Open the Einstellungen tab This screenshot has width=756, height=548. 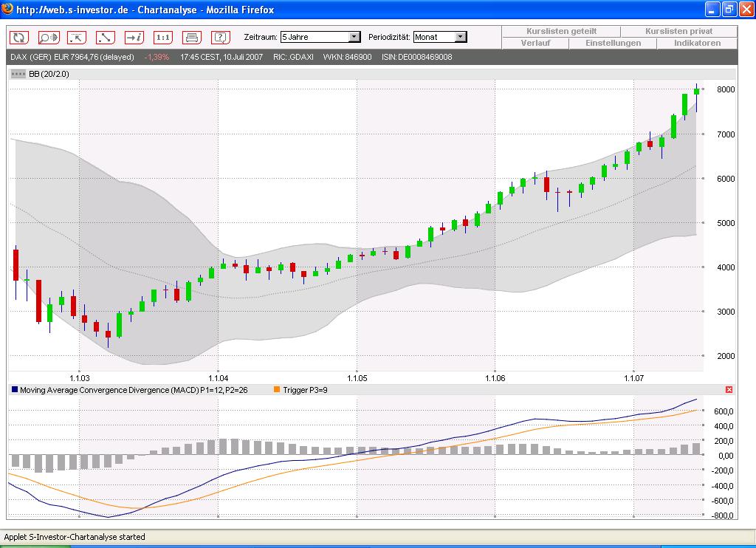613,43
